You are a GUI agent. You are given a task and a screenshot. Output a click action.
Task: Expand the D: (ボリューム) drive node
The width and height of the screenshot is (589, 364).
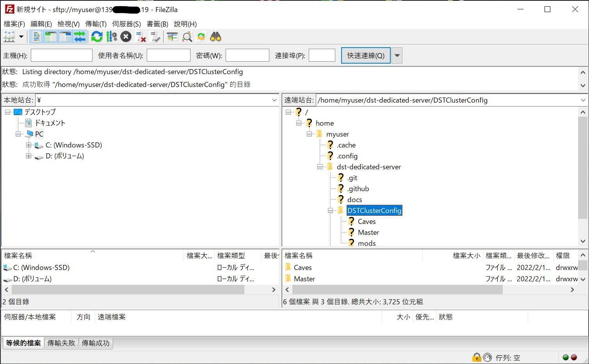[x=28, y=156]
